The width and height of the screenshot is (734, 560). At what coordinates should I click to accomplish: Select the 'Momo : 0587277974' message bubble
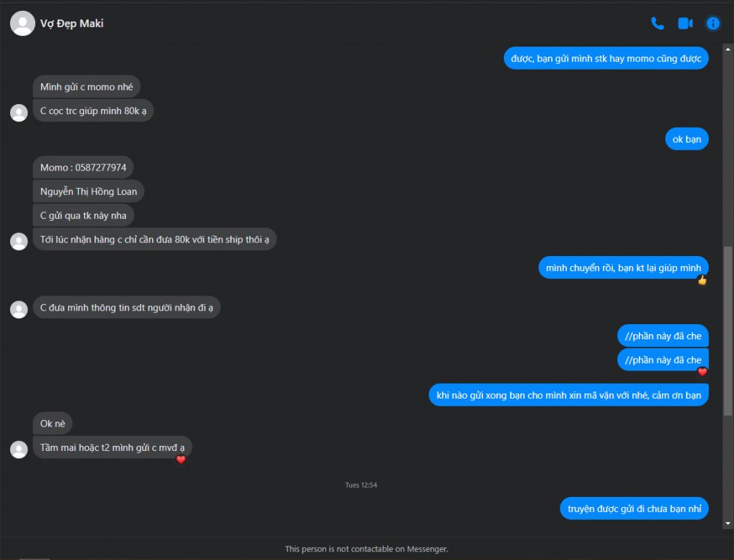click(83, 168)
